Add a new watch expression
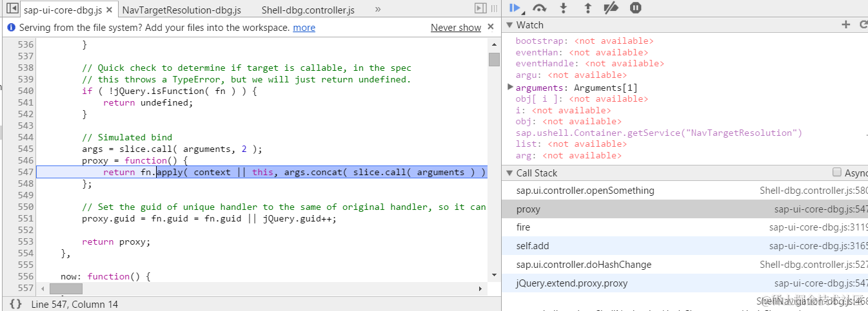Screen dimensions: 868x311 (x=846, y=24)
